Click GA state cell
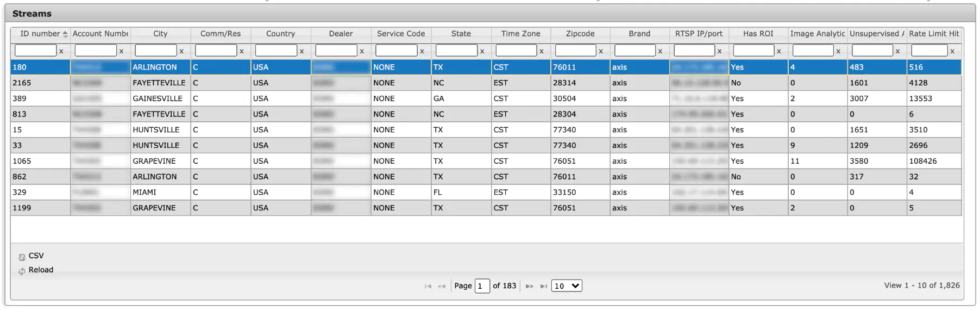 tap(461, 99)
